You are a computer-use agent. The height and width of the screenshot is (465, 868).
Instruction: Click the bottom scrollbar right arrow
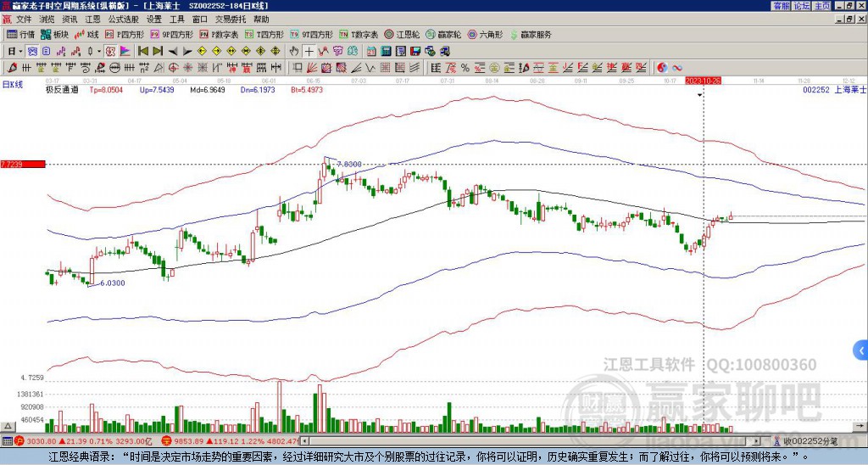pyautogui.click(x=757, y=441)
